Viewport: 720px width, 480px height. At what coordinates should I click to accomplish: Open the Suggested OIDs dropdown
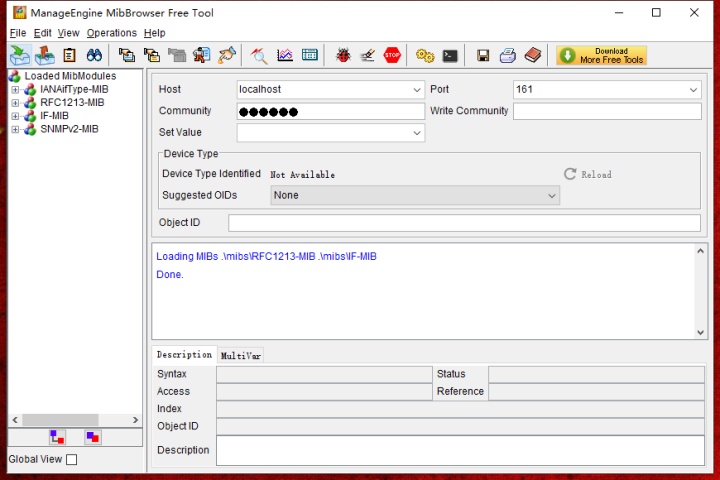[x=551, y=196]
